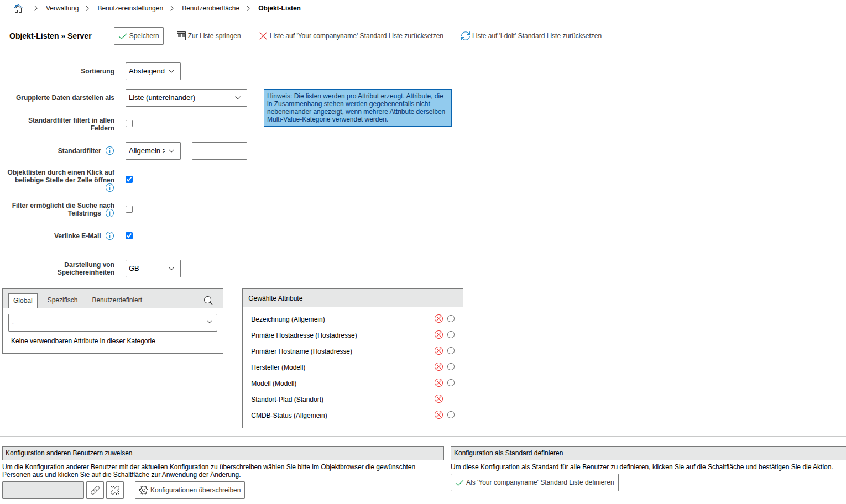Switch to the Spezifisch tab
Image resolution: width=846 pixels, height=504 pixels.
[x=62, y=300]
